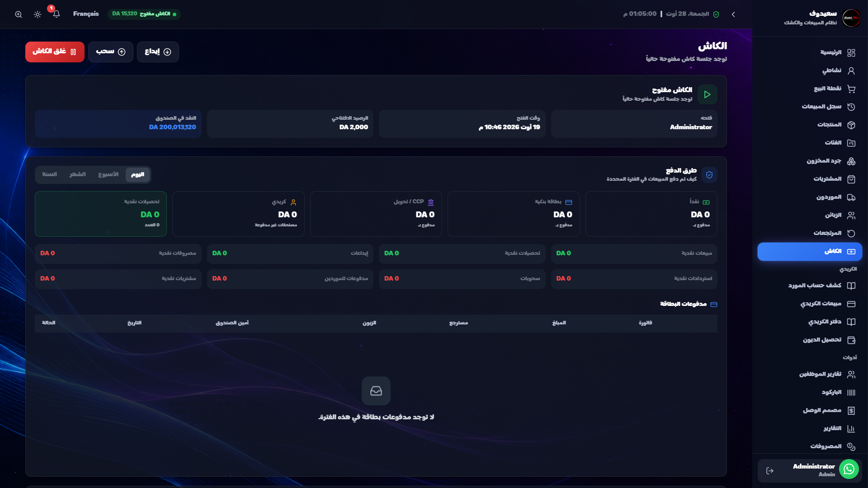The width and height of the screenshot is (868, 488).
Task: Open الفئات folder icon in sidebar
Action: 851,143
